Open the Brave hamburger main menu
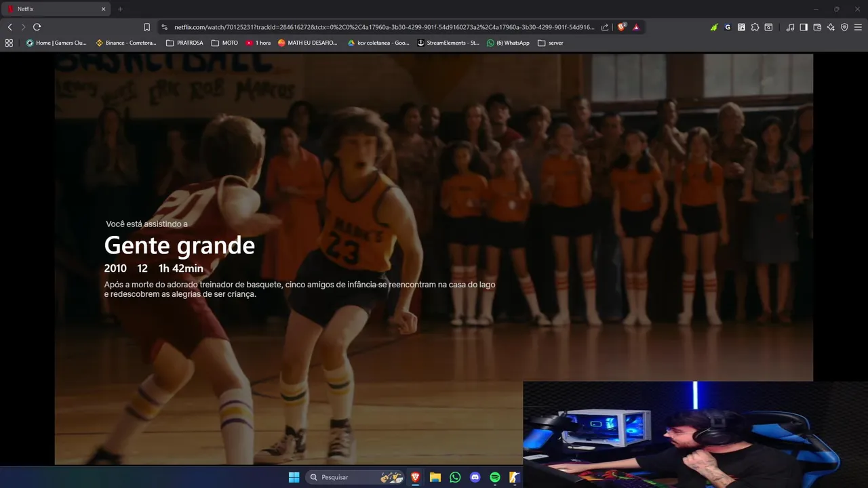Screen dimensions: 868x488 coord(858,27)
